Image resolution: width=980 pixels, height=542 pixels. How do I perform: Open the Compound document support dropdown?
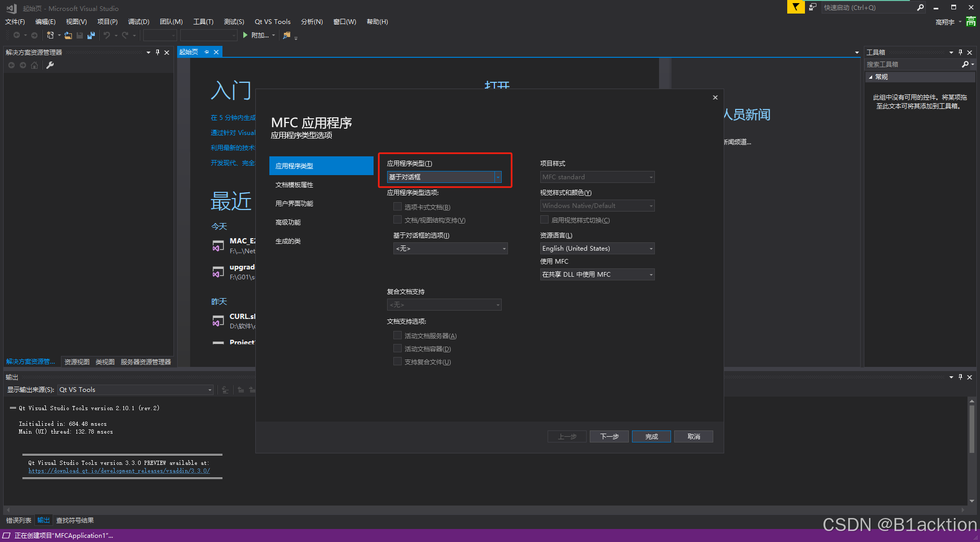pos(444,305)
